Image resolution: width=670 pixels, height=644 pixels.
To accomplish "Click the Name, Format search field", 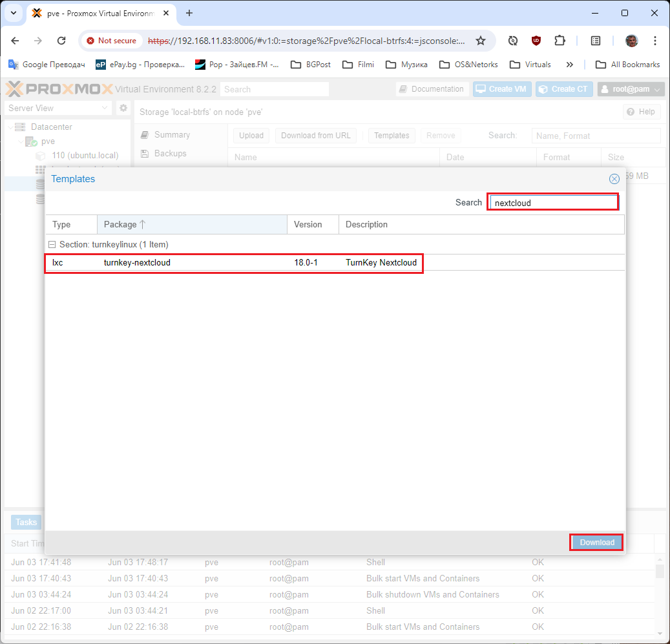I will 596,136.
